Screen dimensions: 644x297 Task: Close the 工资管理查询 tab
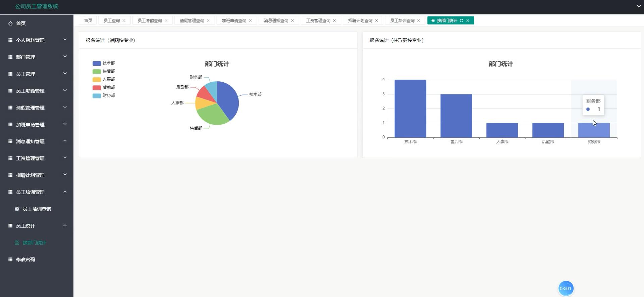click(x=334, y=20)
